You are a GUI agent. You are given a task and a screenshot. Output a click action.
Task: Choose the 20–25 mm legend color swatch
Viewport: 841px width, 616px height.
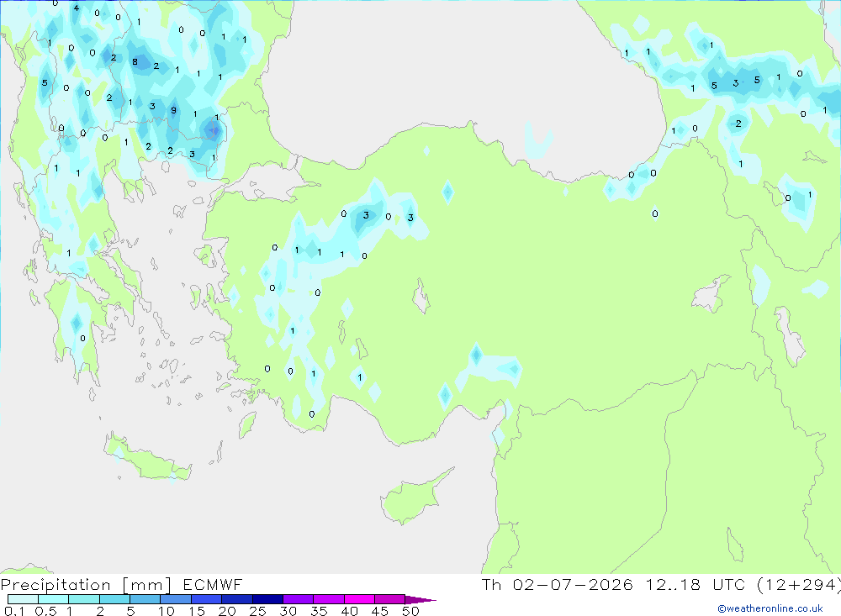(x=237, y=599)
